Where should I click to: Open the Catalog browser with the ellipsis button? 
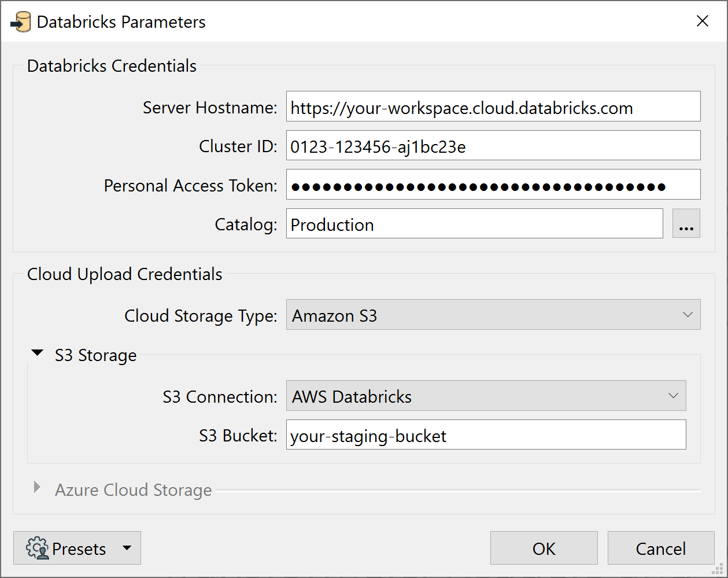686,223
